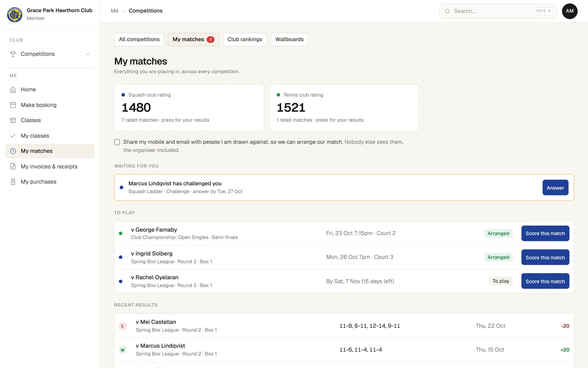
Task: Click the Competitions breadcrumb text
Action: click(x=146, y=11)
